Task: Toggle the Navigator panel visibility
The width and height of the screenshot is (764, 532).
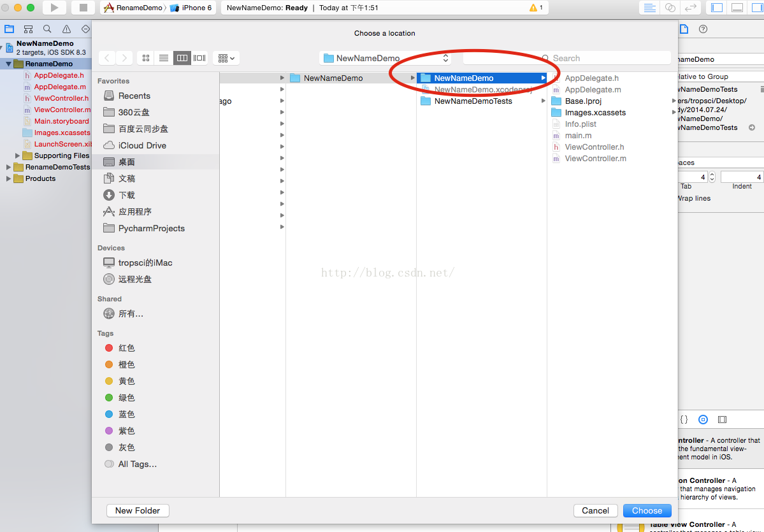Action: 717,8
